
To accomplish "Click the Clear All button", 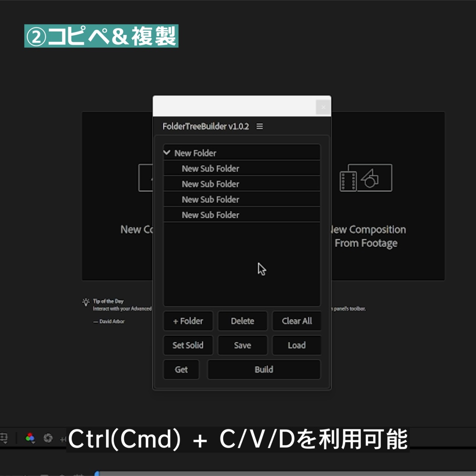I will tap(297, 321).
